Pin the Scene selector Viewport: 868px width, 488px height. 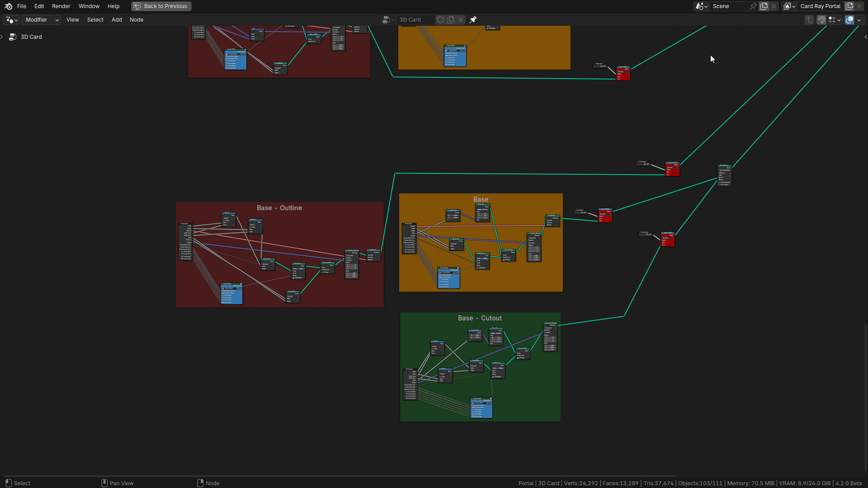point(753,6)
